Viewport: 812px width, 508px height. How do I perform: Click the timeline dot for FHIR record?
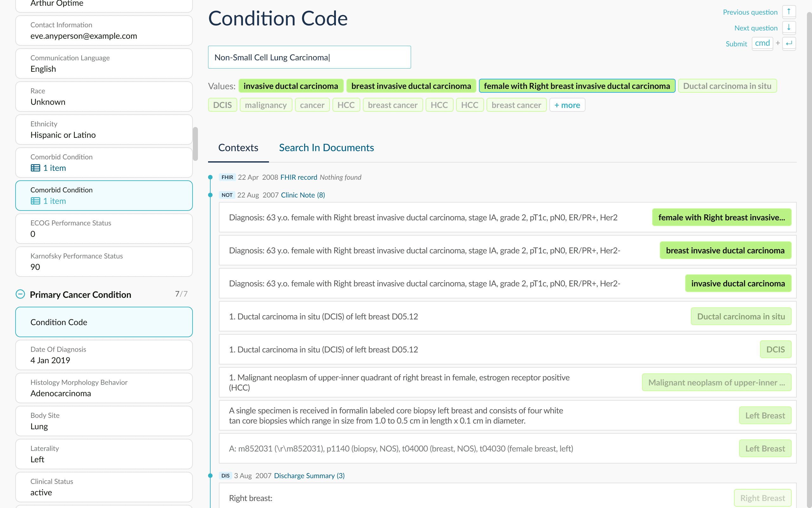[x=210, y=177]
